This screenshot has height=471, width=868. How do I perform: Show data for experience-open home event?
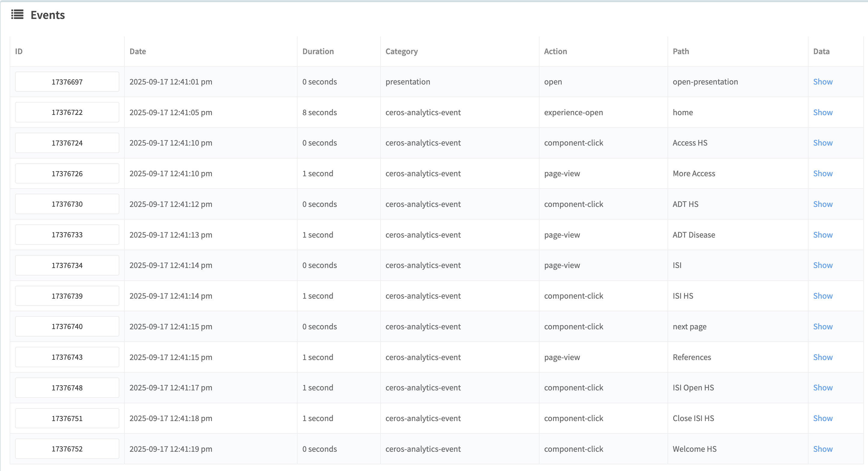click(823, 112)
